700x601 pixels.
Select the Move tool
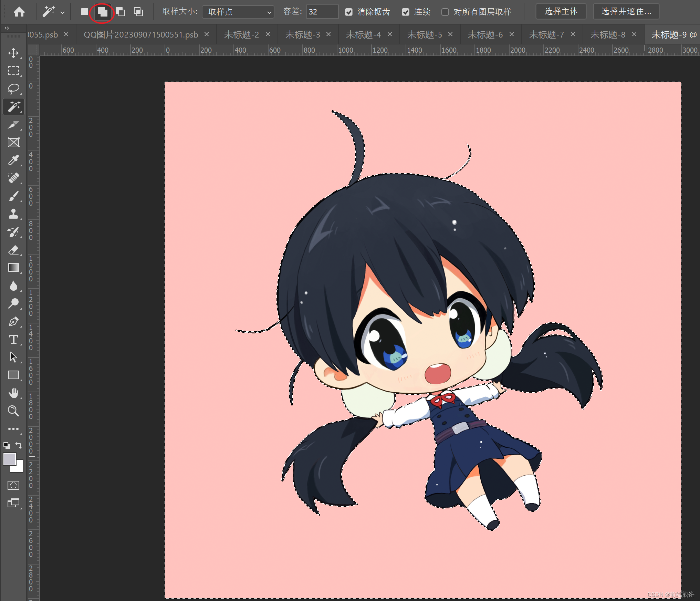[x=13, y=53]
